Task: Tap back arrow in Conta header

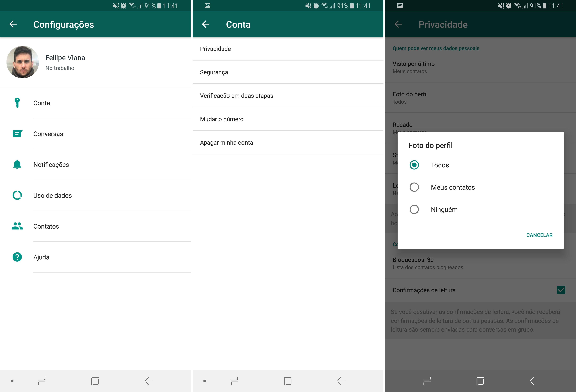Action: tap(206, 24)
